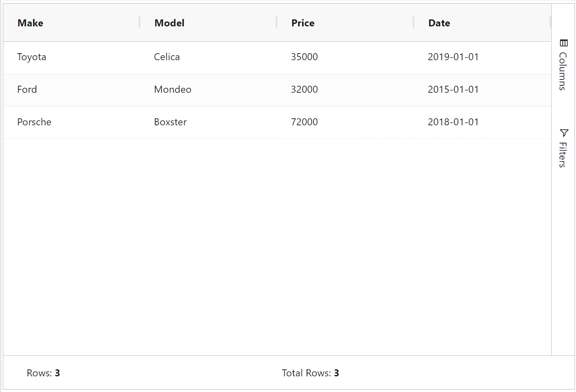Click the Celica model cell
This screenshot has height=392, width=576.
point(167,57)
